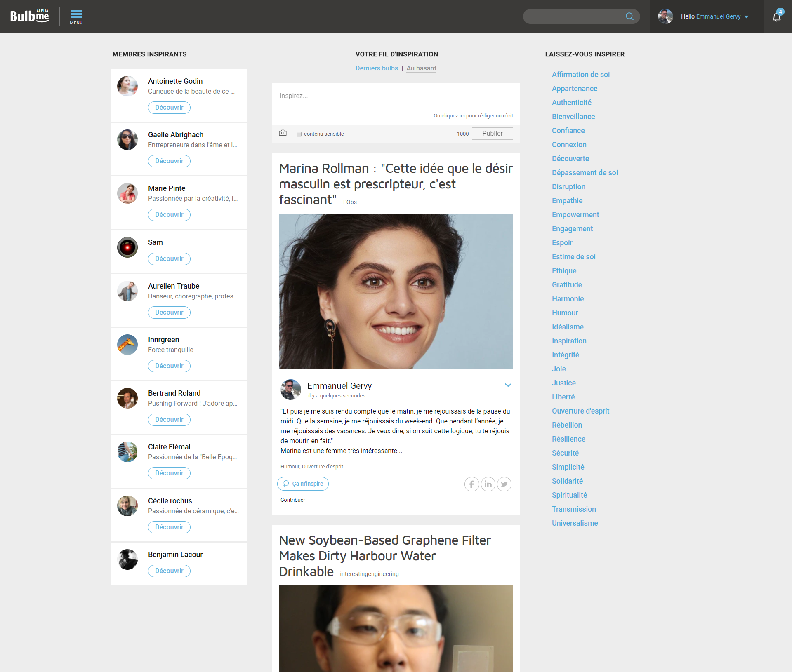Discover Marie Pinte's profile

(169, 215)
